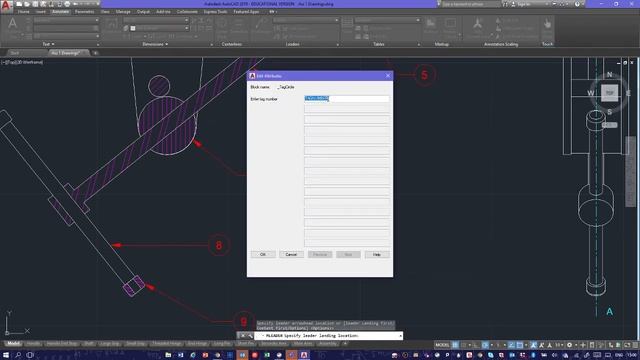The width and height of the screenshot is (640, 360).
Task: Open File Explorer from the taskbar
Action: (x=168, y=355)
